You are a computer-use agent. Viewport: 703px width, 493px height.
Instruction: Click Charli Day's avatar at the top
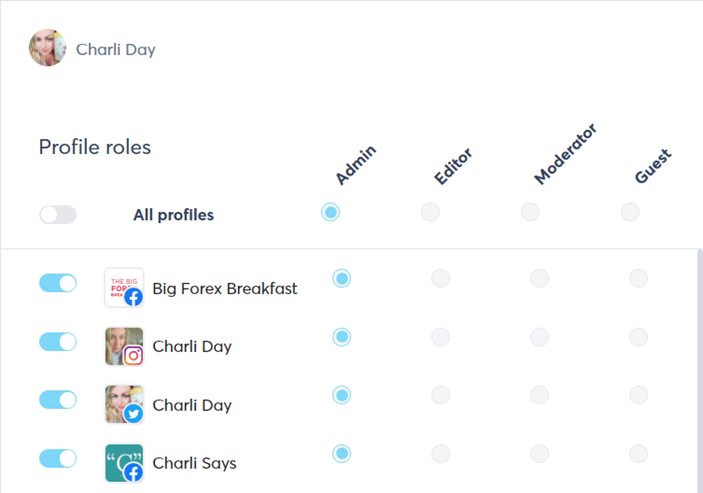(x=47, y=49)
